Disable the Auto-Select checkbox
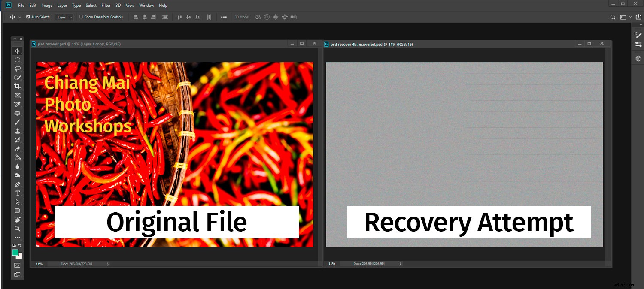644x289 pixels. click(28, 17)
